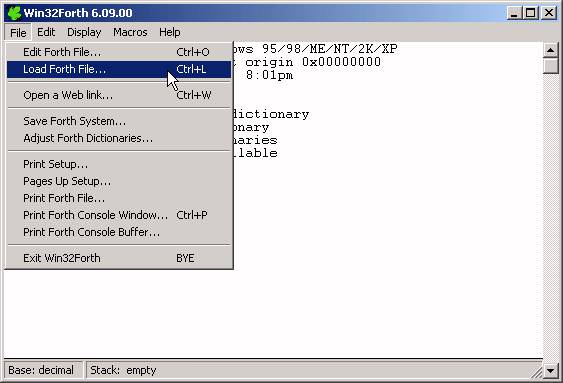Image resolution: width=563 pixels, height=383 pixels.
Task: Select Print Forth Console Window… entry
Action: (119, 215)
